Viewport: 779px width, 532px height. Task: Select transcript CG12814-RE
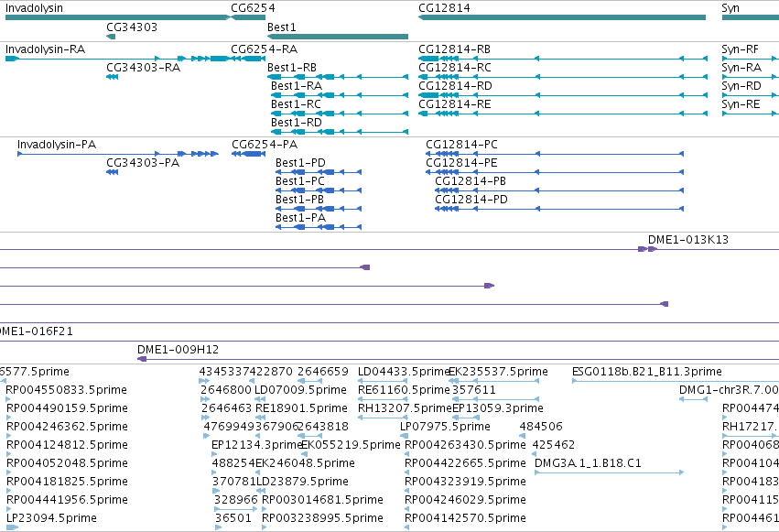pos(563,114)
